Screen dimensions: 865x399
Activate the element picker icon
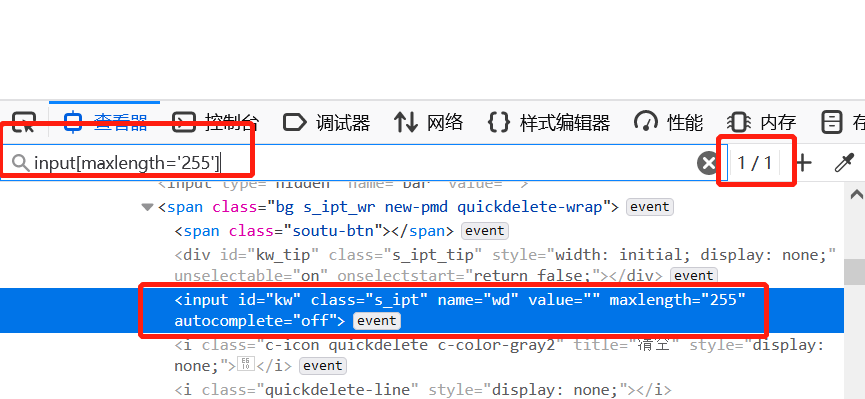[24, 122]
